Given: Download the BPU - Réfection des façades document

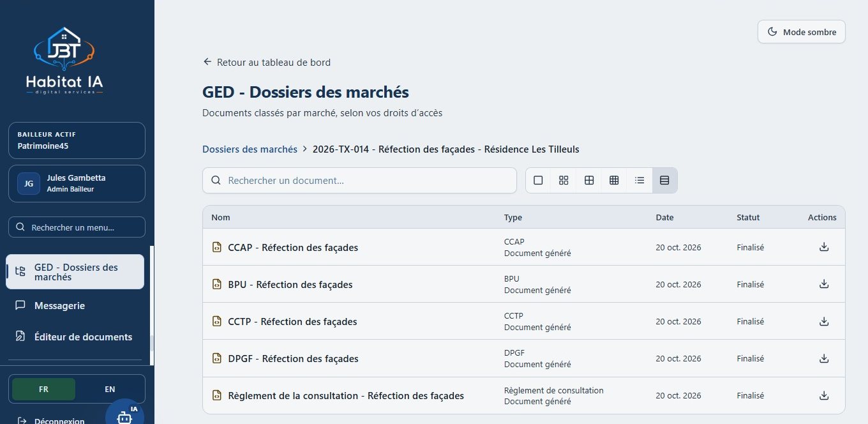Looking at the screenshot, I should click(824, 284).
